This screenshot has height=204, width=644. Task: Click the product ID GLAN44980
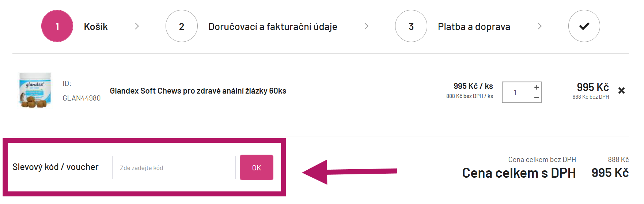point(82,98)
